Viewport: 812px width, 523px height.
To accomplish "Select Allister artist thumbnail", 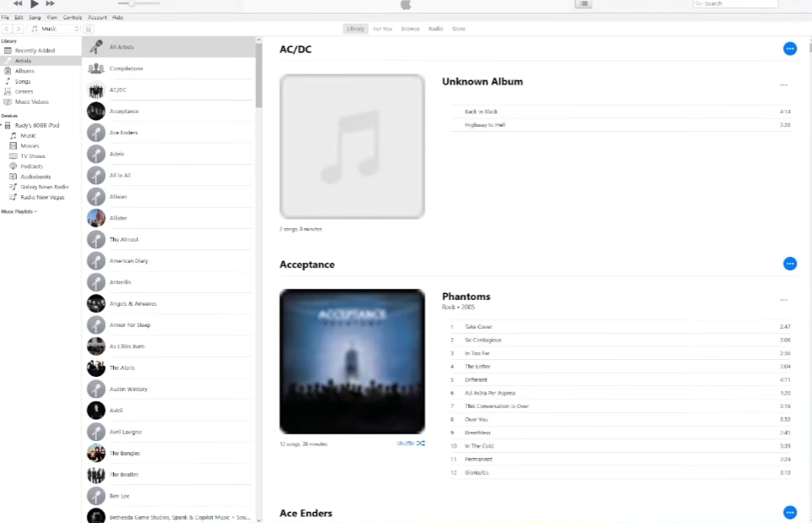I will point(95,218).
